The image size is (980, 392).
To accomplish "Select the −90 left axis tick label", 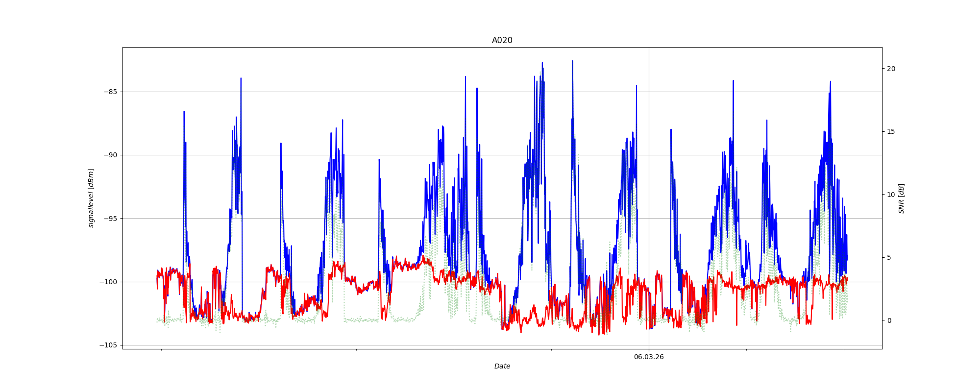I will (110, 155).
